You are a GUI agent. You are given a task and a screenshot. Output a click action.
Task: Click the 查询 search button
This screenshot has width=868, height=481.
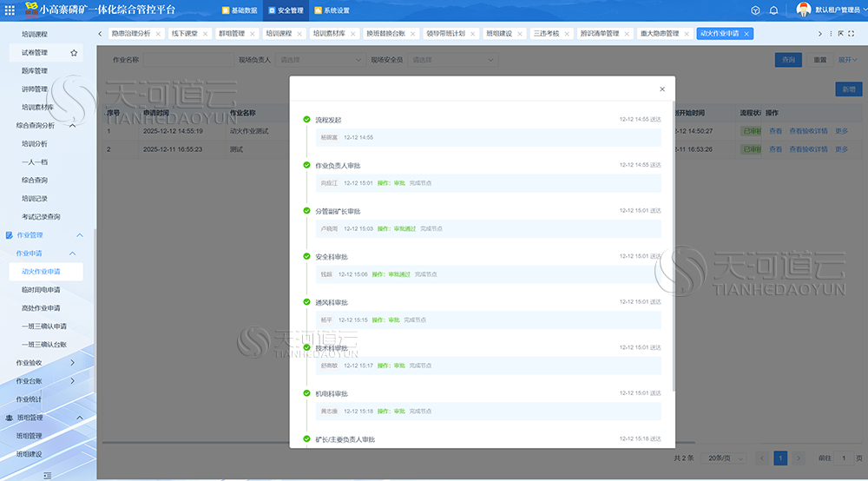tap(788, 60)
